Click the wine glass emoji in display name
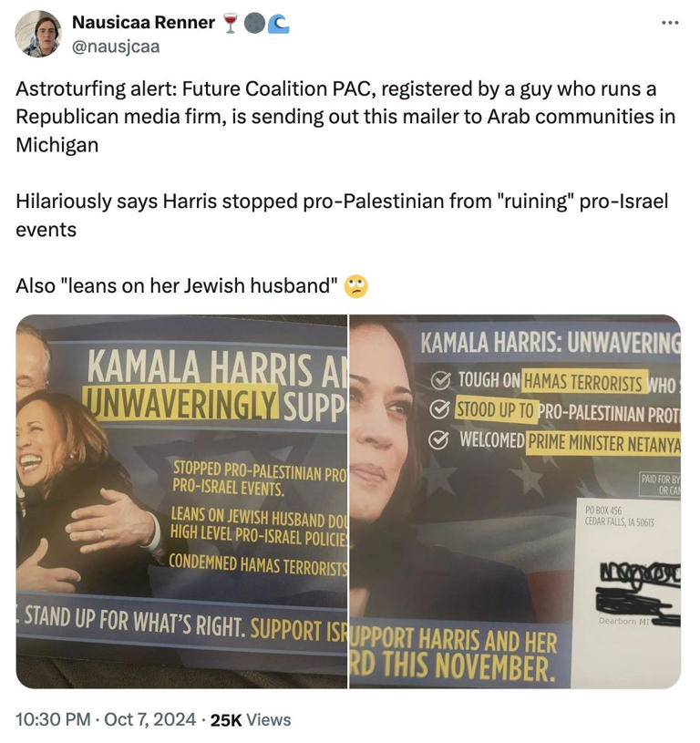The image size is (700, 743). (231, 24)
